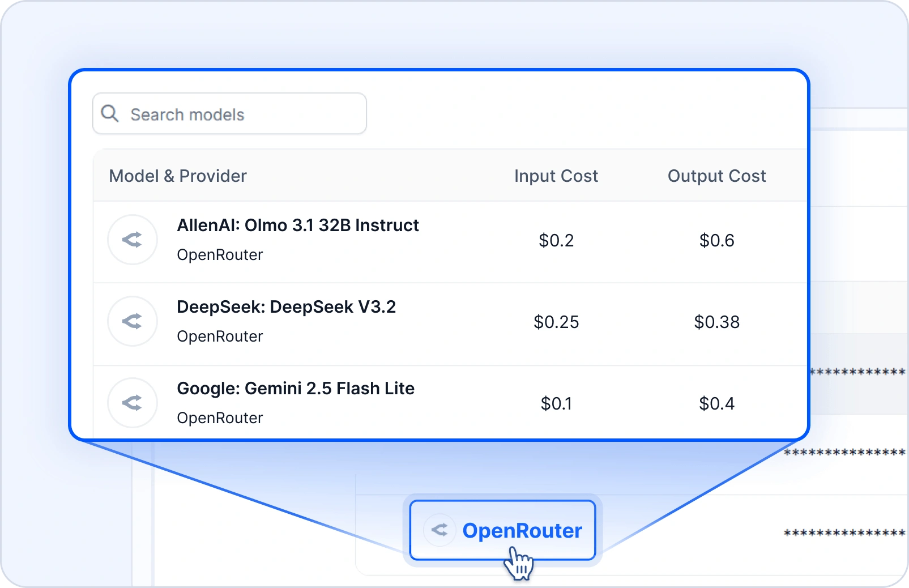The height and width of the screenshot is (588, 909).
Task: Sort by the Output Cost column header
Action: click(x=716, y=176)
